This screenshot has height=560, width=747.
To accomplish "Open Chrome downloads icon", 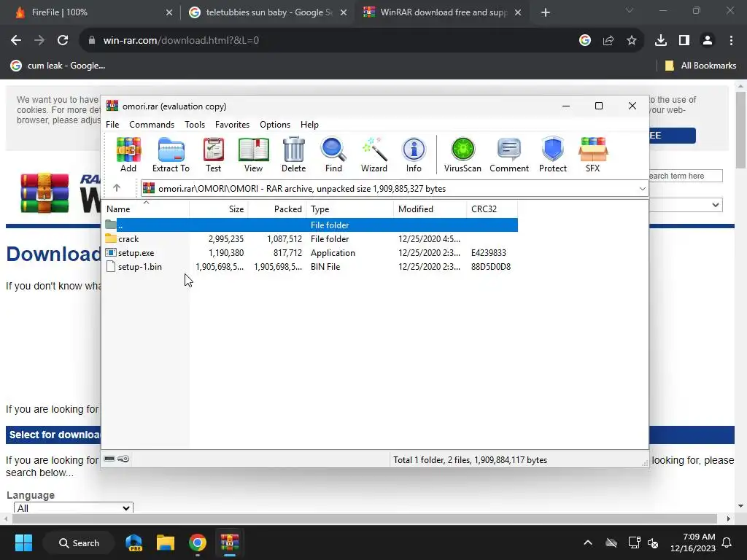I will (661, 41).
